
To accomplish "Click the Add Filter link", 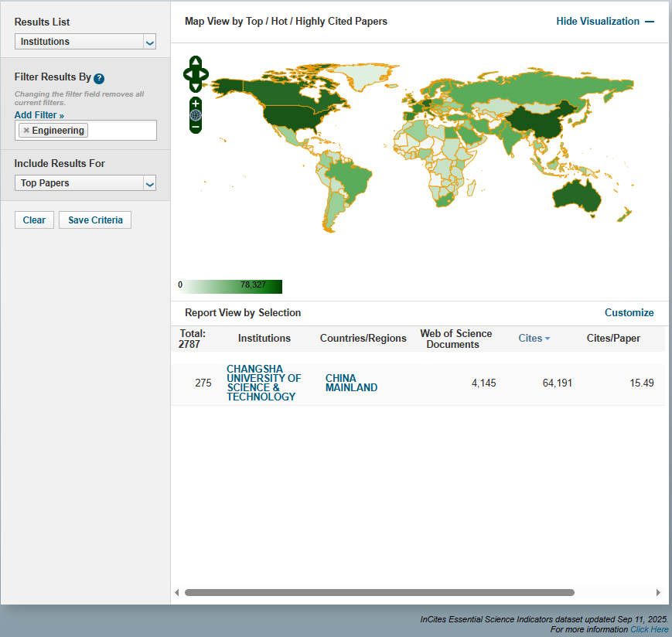I will (39, 115).
